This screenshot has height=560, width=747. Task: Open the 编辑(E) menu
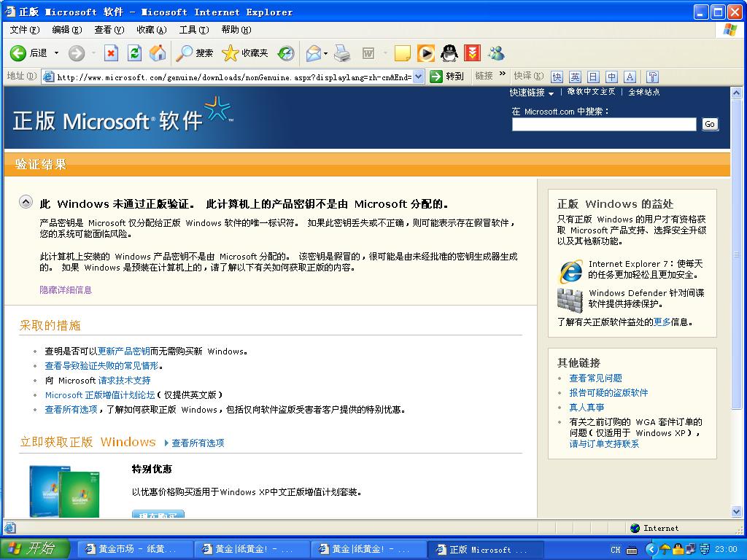tap(66, 29)
